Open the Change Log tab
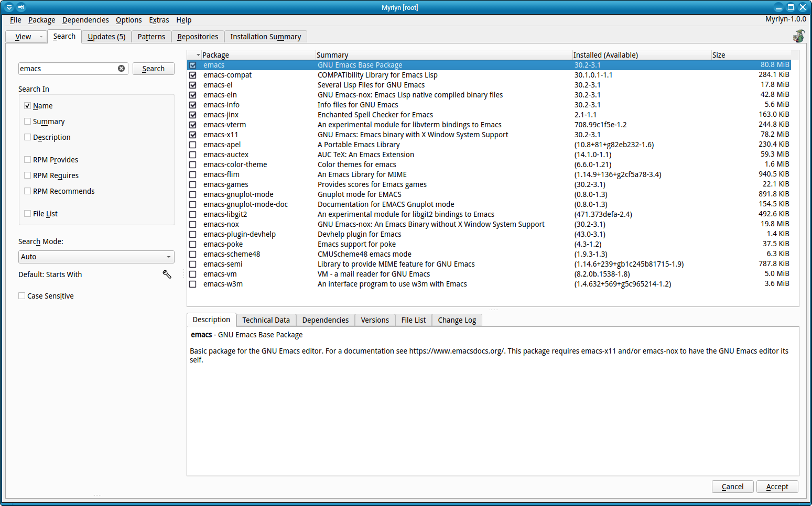Image resolution: width=812 pixels, height=506 pixels. tap(457, 320)
